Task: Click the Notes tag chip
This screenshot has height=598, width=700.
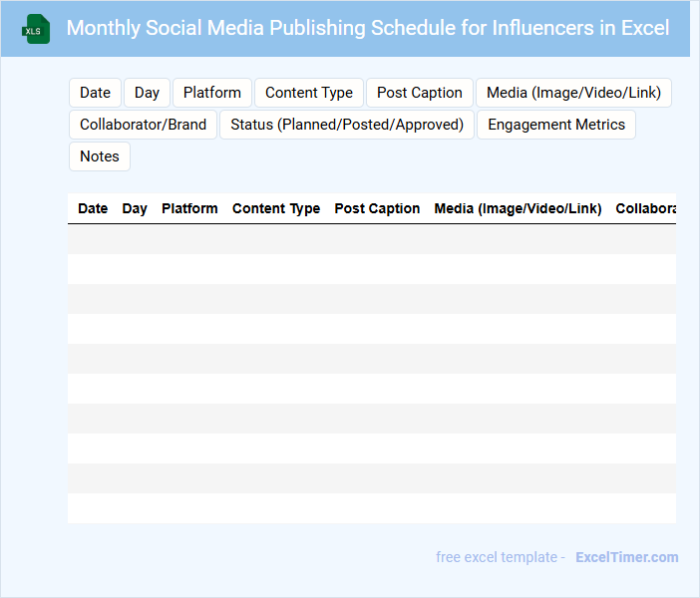Action: [99, 156]
